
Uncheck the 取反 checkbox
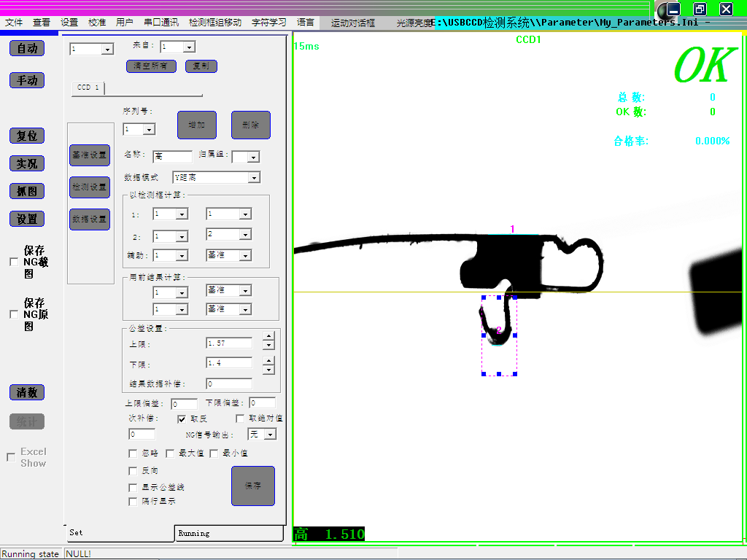click(x=182, y=419)
